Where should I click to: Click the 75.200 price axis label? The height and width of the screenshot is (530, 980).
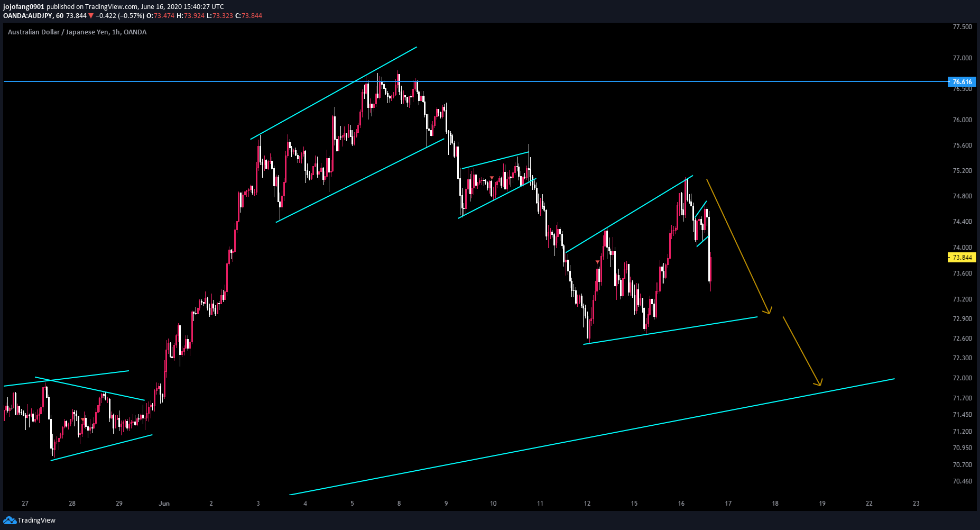962,171
